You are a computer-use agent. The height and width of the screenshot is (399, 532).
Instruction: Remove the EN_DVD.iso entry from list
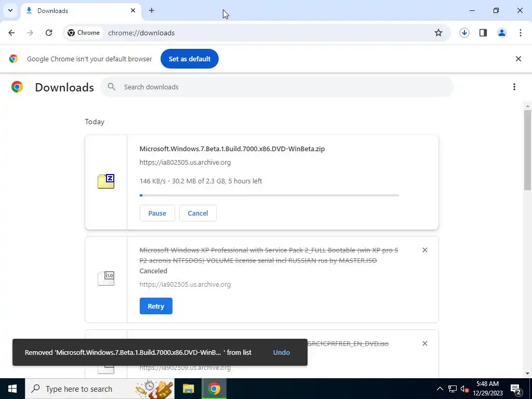coord(425,343)
